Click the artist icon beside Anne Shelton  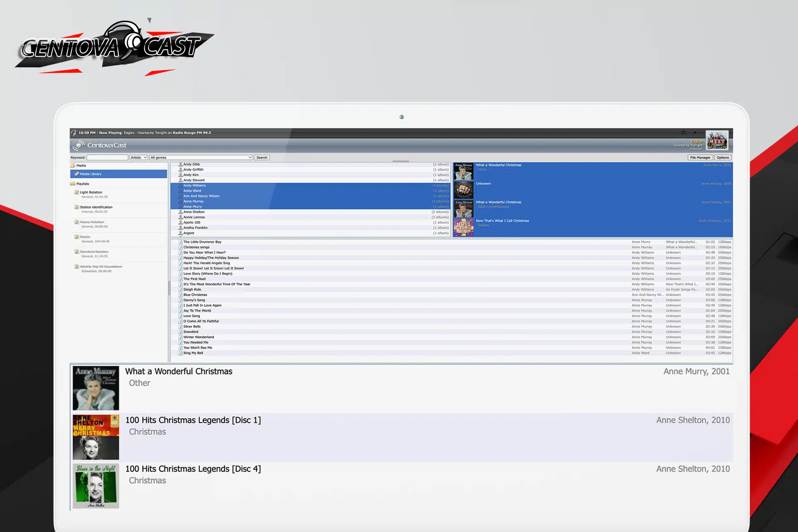[181, 212]
